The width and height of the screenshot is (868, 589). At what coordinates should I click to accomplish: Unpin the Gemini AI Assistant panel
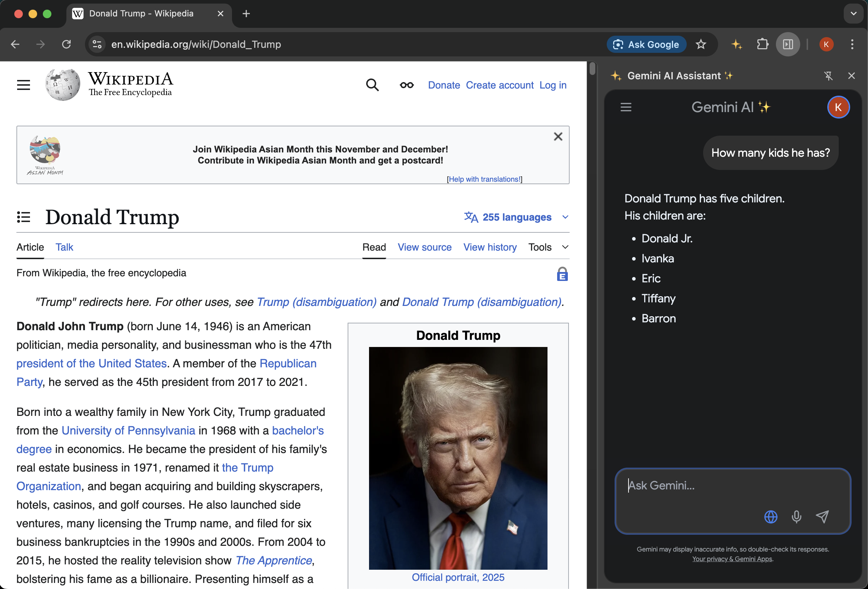828,76
